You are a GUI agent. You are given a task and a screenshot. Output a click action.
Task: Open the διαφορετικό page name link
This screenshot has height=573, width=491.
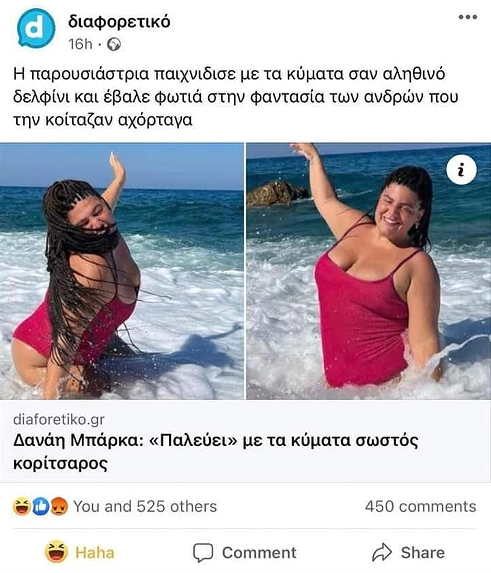click(119, 22)
